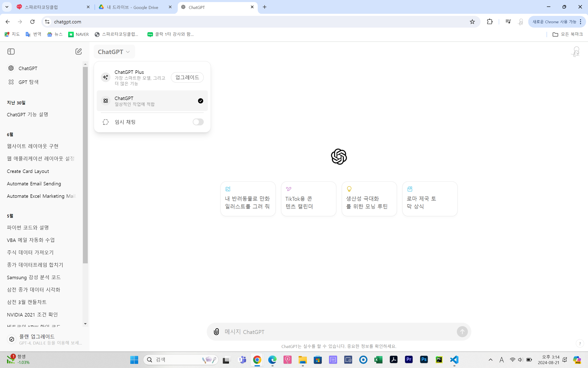The width and height of the screenshot is (588, 368).
Task: Open the Chrome extensions puzzle icon
Action: pos(490,22)
